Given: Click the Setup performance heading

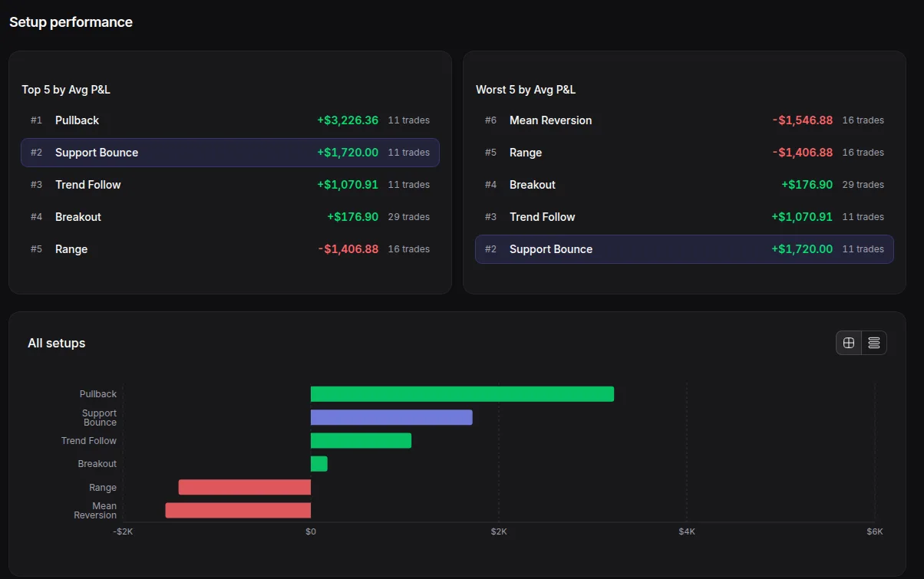Looking at the screenshot, I should click(71, 22).
